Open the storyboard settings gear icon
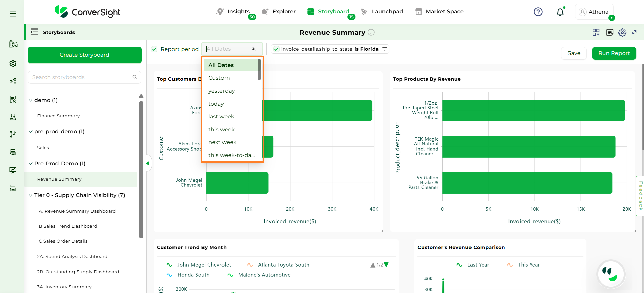This screenshot has height=293, width=644. (622, 33)
